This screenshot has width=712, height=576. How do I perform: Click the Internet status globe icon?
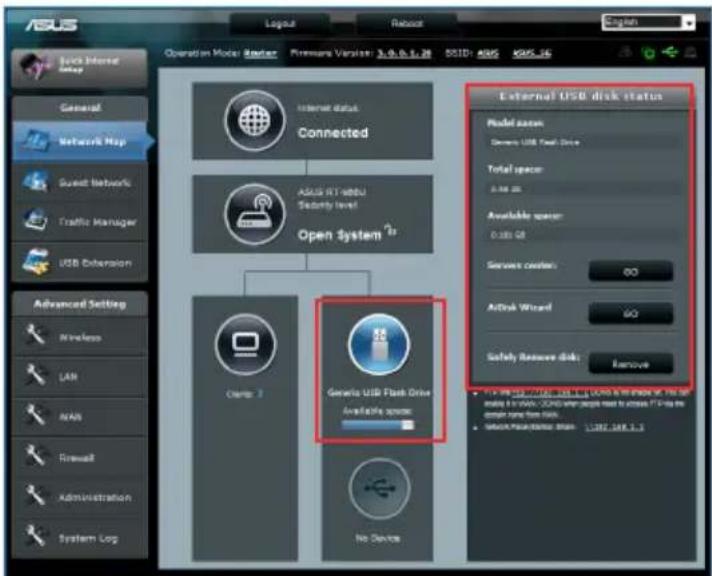(255, 120)
